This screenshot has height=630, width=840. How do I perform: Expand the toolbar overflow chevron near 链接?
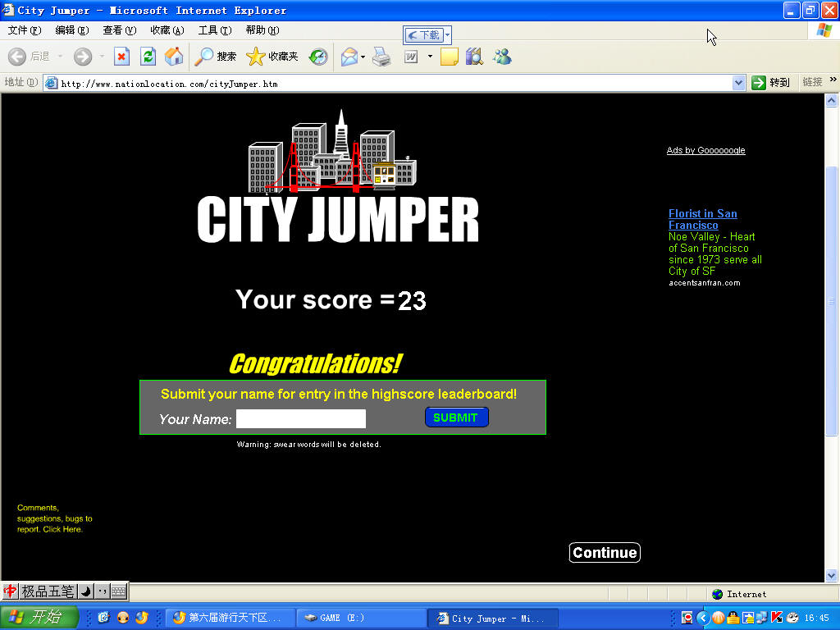coord(833,80)
